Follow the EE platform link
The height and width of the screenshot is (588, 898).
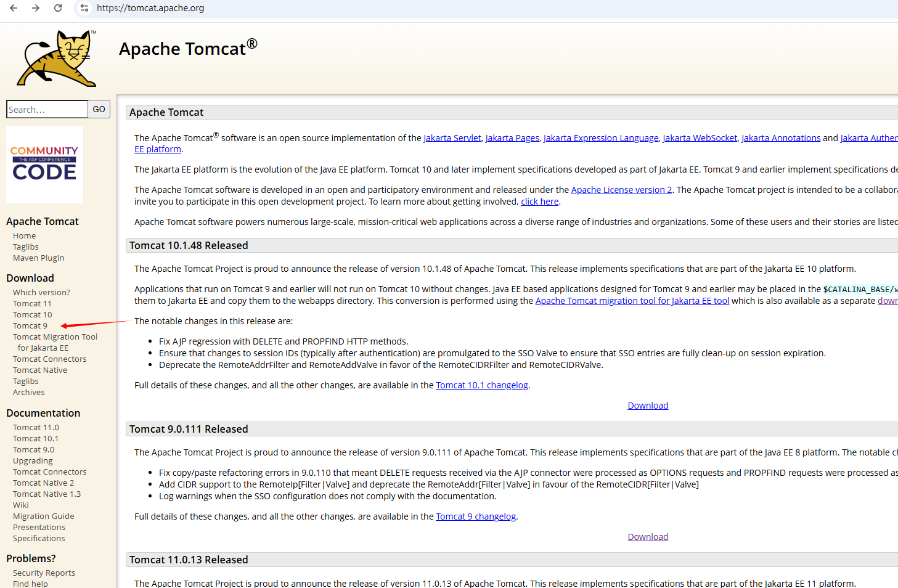click(158, 149)
